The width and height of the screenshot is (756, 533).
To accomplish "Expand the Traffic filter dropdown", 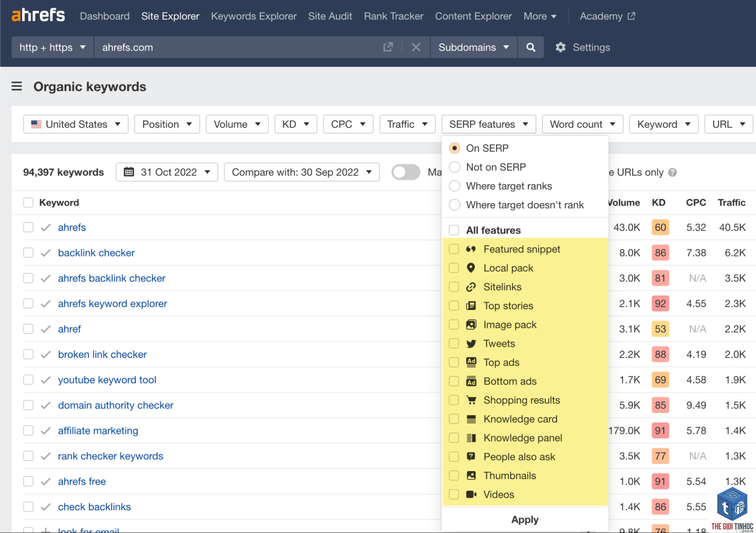I will coord(407,124).
